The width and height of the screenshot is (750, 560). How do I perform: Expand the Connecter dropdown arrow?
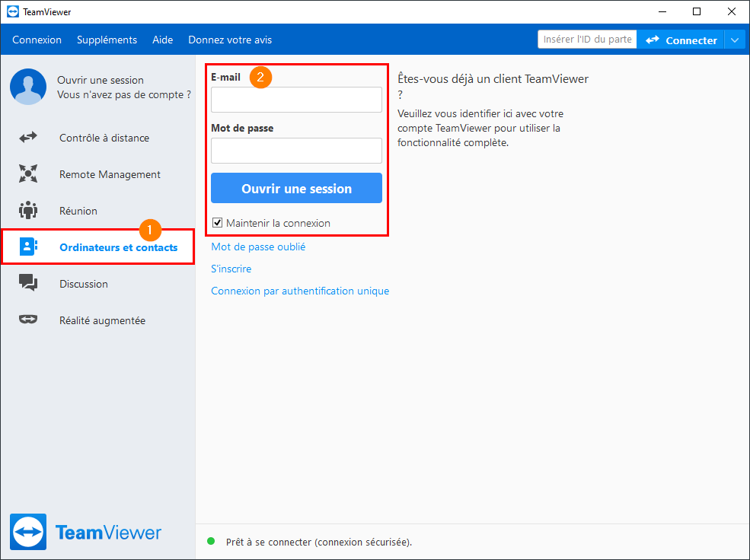(736, 40)
